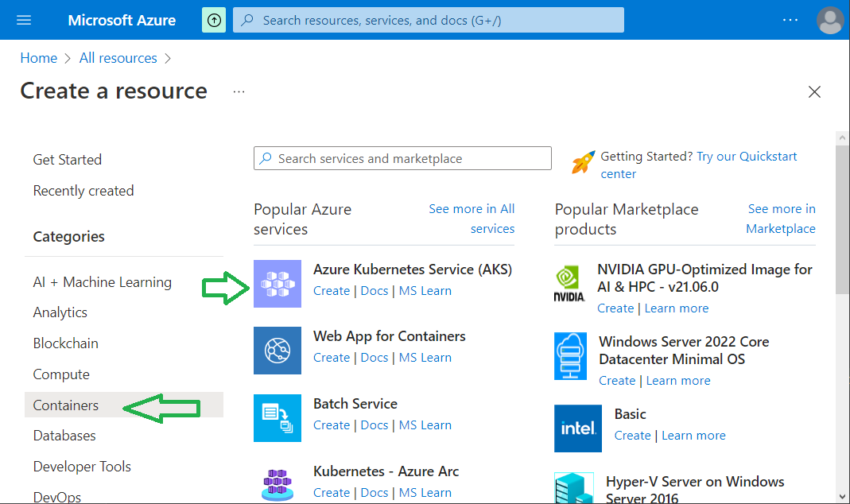Click the Azure Kubernetes Service icon

(x=278, y=284)
